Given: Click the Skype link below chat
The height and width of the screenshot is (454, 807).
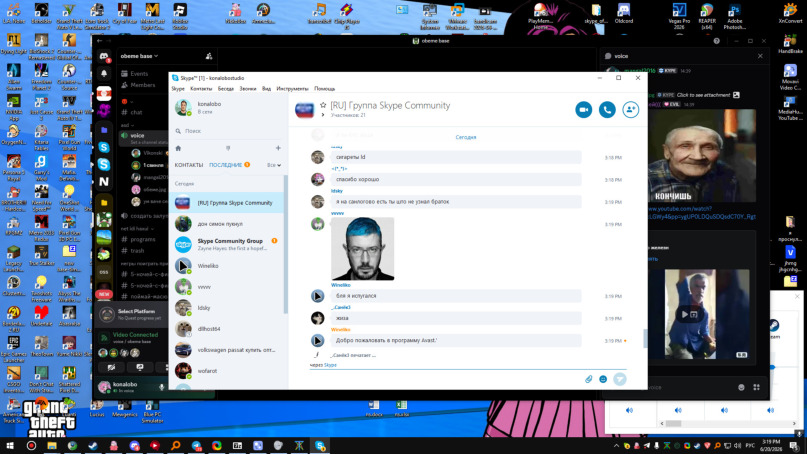Looking at the screenshot, I should (330, 365).
